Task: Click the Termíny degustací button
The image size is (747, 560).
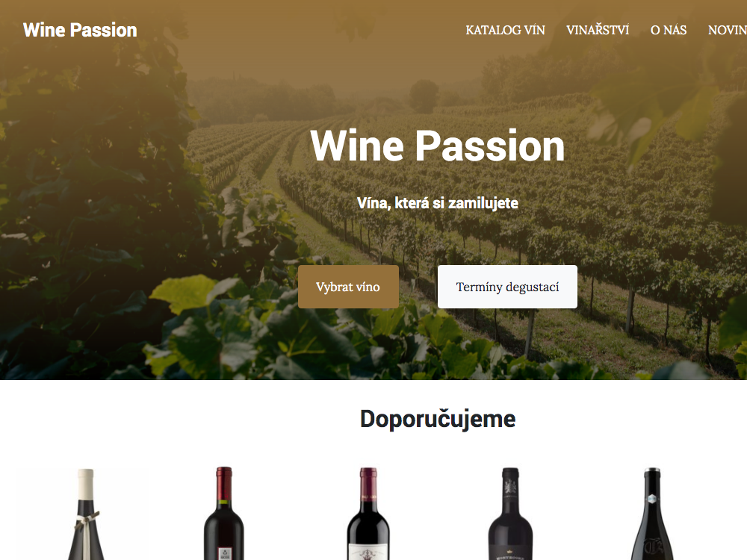Action: [x=507, y=287]
